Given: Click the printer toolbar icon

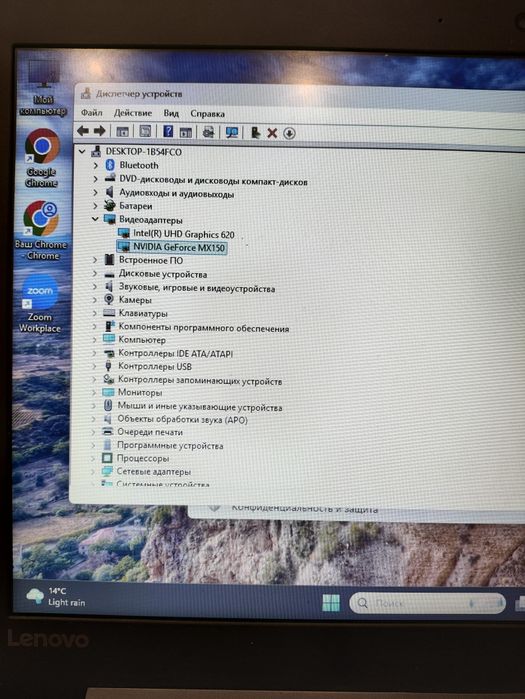Looking at the screenshot, I should 209,132.
